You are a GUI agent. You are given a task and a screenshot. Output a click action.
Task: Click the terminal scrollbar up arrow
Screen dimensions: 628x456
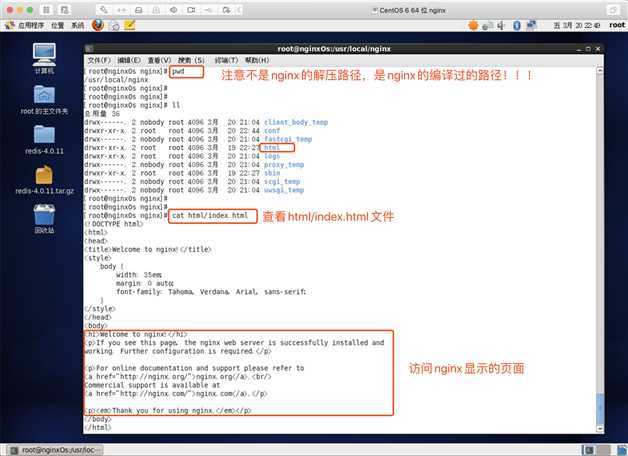pos(600,70)
